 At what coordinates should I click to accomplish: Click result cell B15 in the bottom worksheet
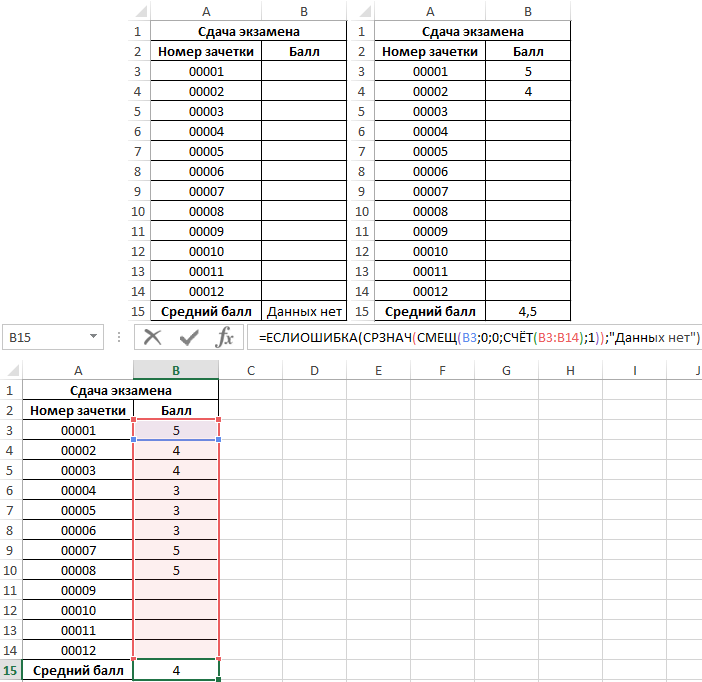[176, 670]
